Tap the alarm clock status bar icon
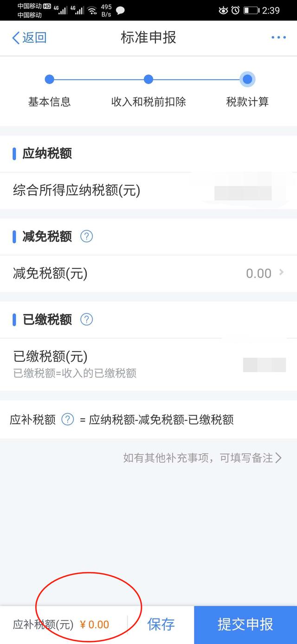Screen dimensions: 297x644 (236, 10)
